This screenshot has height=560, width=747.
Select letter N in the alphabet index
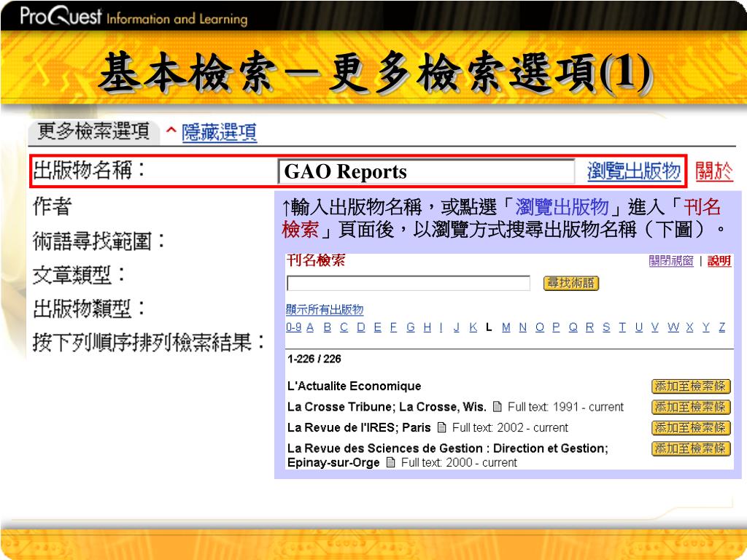pyautogui.click(x=523, y=327)
